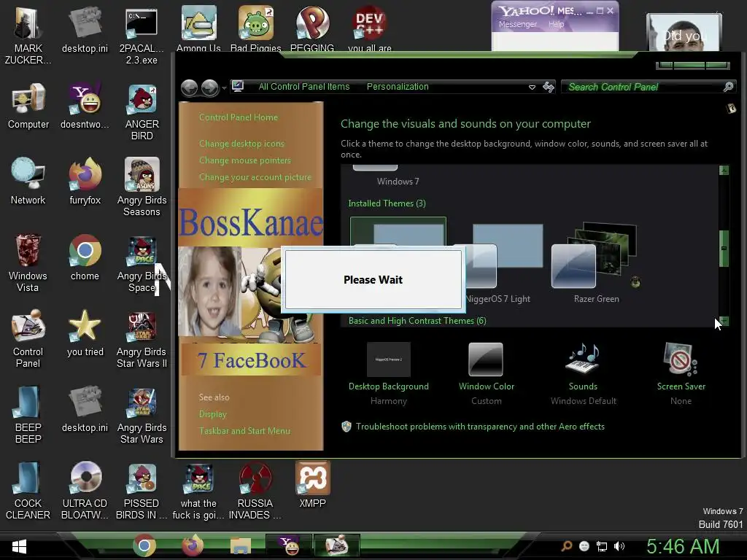This screenshot has width=747, height=560.
Task: Click the Forward navigation arrow button
Action: 209,87
